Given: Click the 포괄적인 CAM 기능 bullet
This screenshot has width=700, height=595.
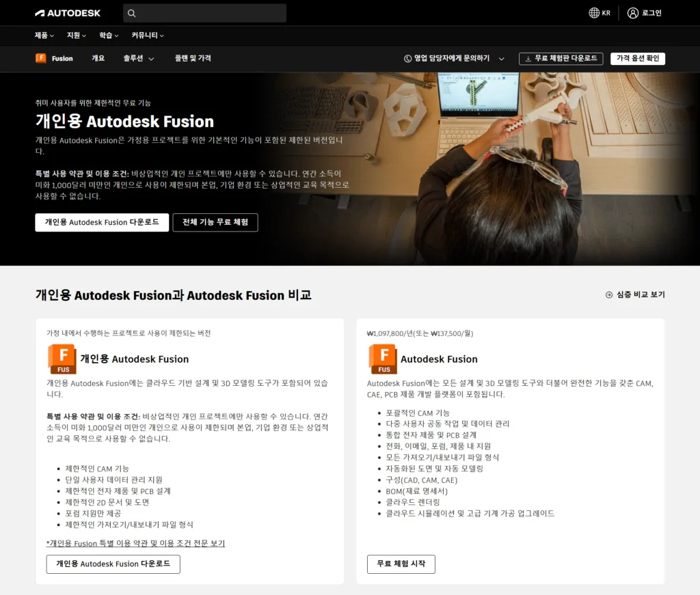Looking at the screenshot, I should pyautogui.click(x=418, y=413).
